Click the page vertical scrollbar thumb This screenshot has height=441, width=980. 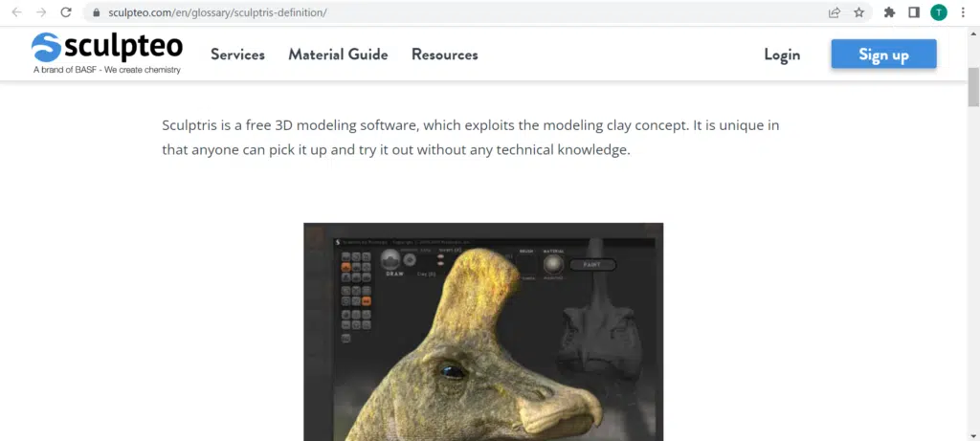click(x=973, y=87)
